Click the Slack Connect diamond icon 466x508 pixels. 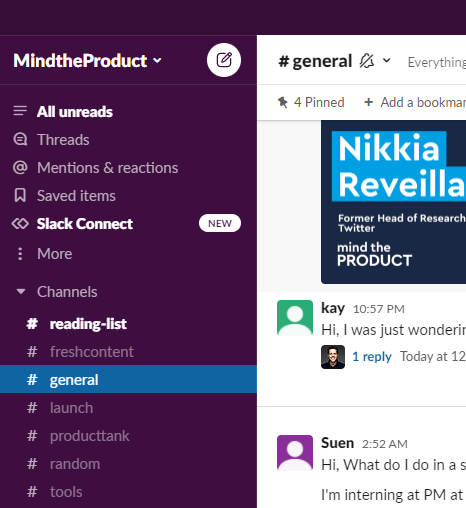20,223
